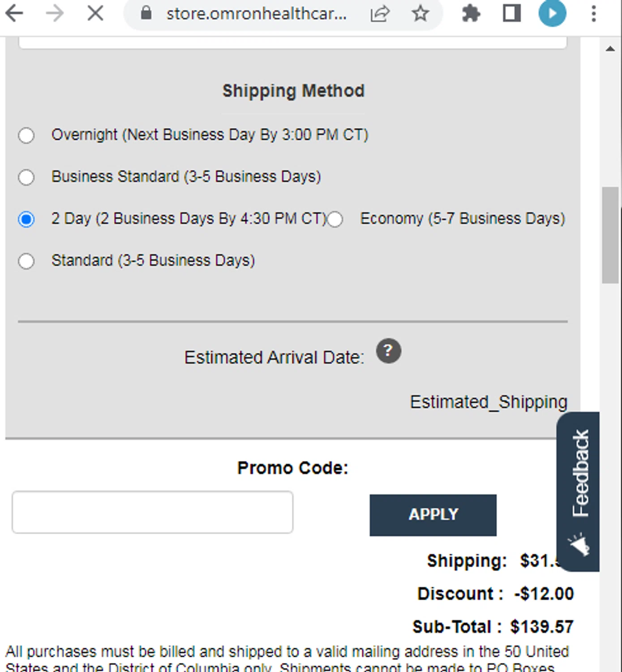Click the browser forward arrow
This screenshot has width=622, height=672.
(x=55, y=13)
